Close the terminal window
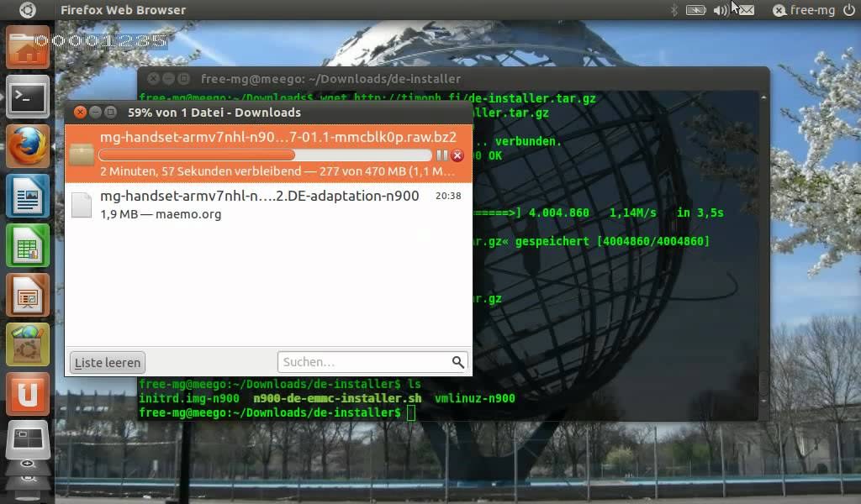The image size is (861, 504). click(x=153, y=78)
